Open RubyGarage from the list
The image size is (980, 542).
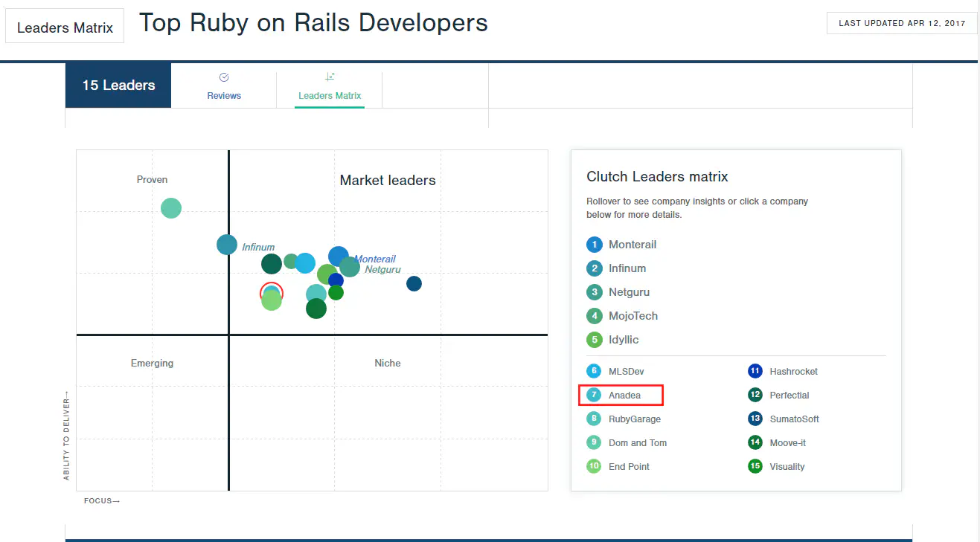(x=634, y=419)
